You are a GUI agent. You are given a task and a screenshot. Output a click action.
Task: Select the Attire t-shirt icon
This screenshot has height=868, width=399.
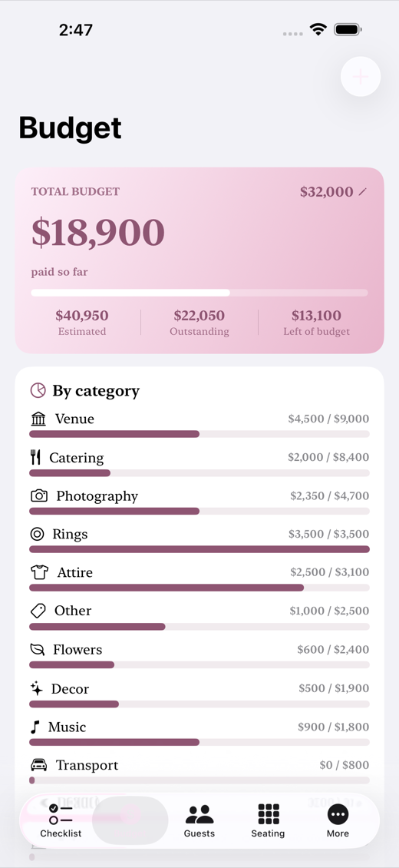39,571
